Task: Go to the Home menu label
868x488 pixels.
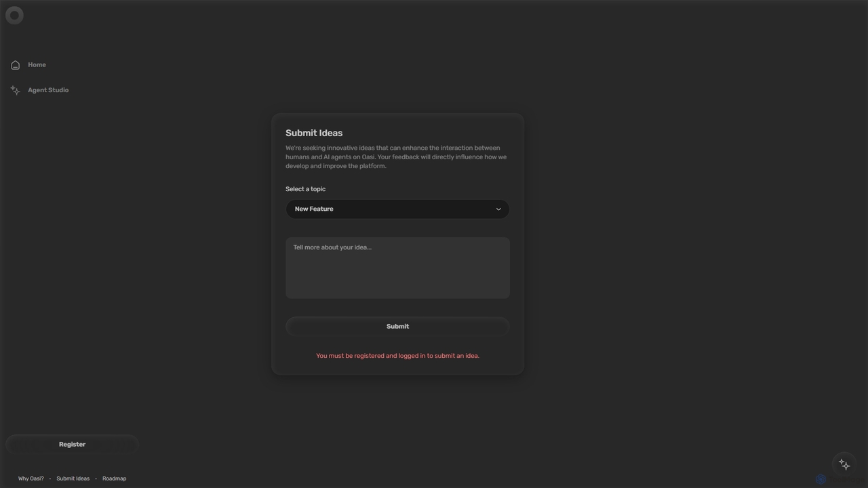Action: click(37, 65)
